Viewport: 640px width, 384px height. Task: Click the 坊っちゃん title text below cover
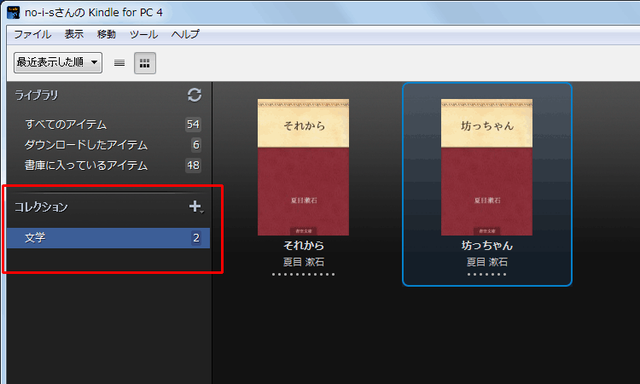pos(487,245)
